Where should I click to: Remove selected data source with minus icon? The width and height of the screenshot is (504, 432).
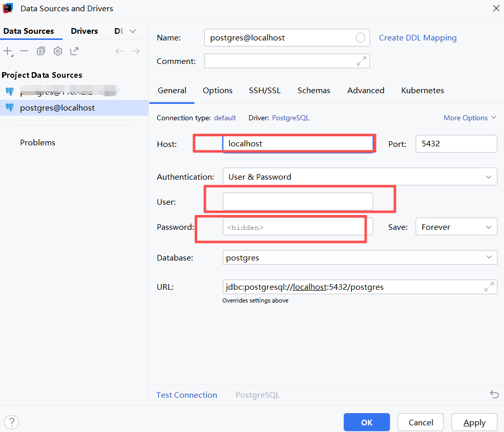pos(24,51)
